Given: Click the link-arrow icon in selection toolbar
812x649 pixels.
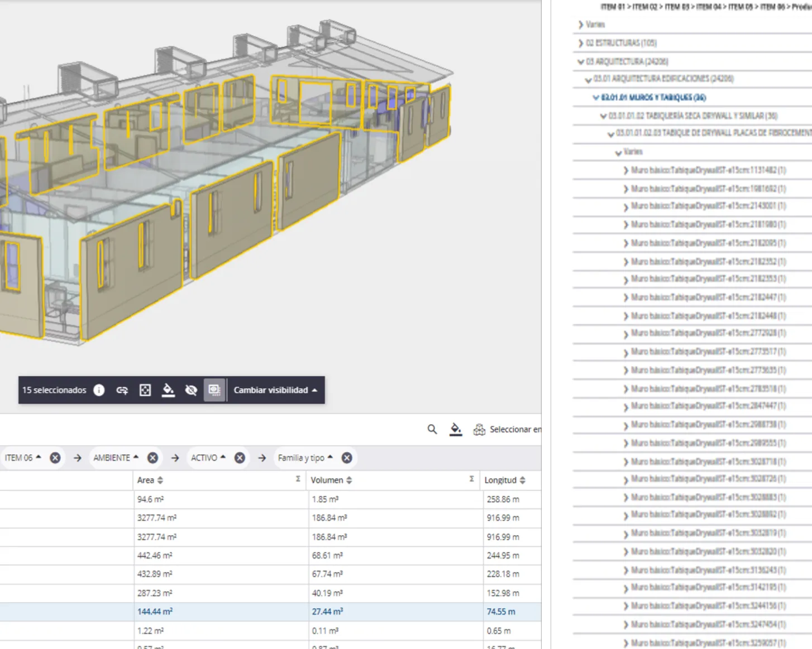Looking at the screenshot, I should point(122,390).
